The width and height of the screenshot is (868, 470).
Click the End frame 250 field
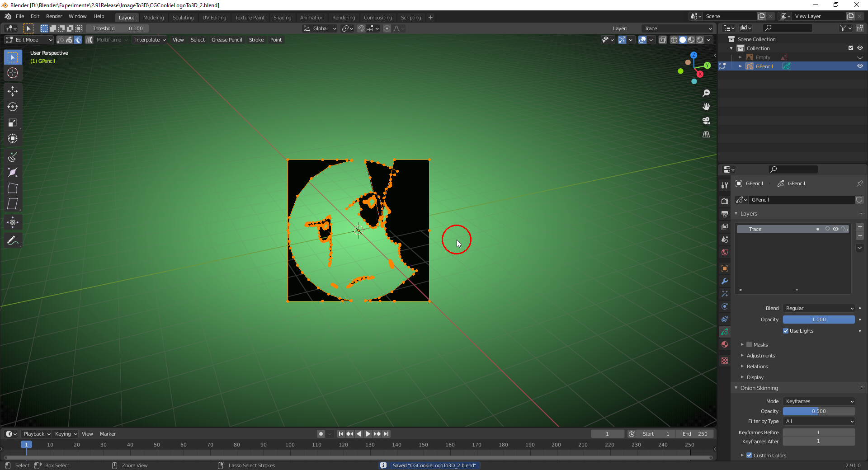pos(695,434)
